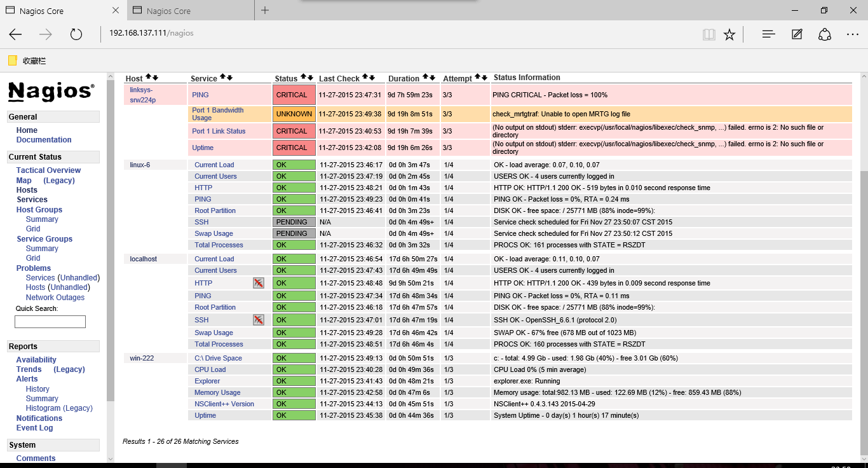Click the Nagios logo
The height and width of the screenshot is (468, 868).
tap(51, 92)
